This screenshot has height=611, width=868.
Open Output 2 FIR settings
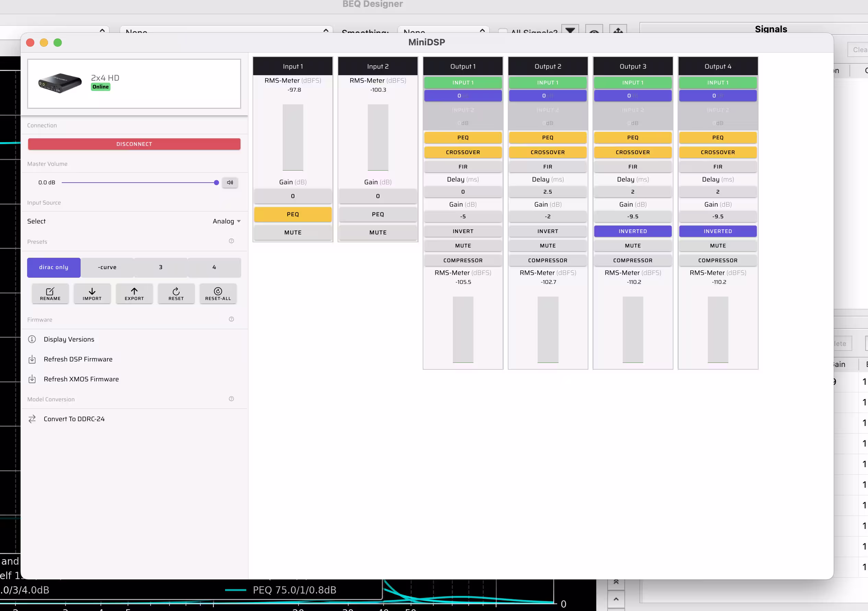tap(548, 167)
